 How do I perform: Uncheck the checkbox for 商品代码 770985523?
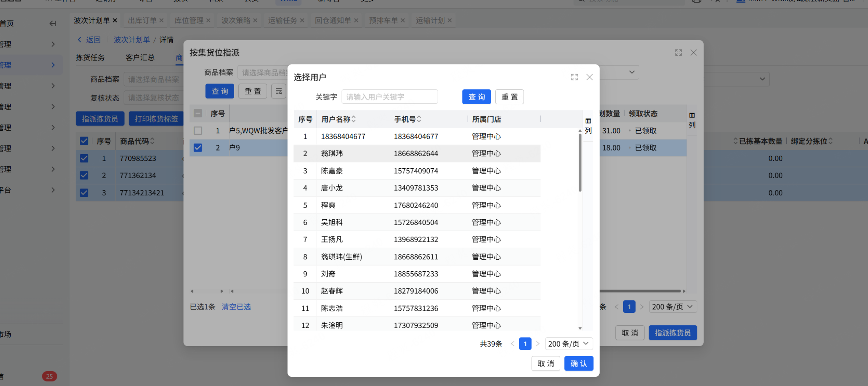(84, 158)
